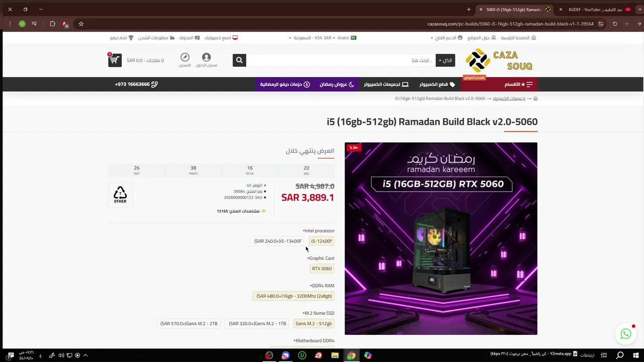Click the browser reload icon
The image size is (644, 362).
(615, 24)
